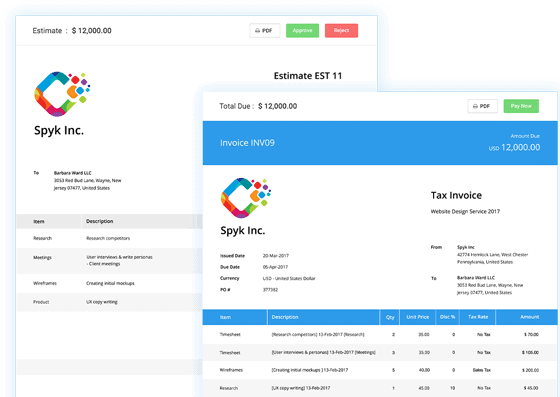Select the Invoice INV09 header title
The height and width of the screenshot is (397, 560).
247,143
